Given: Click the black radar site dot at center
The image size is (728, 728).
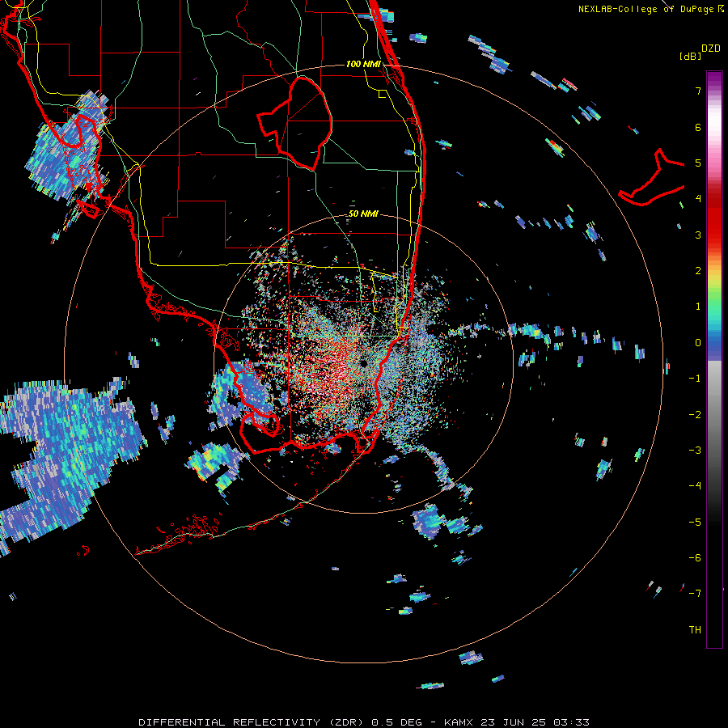Looking at the screenshot, I should 363,363.
